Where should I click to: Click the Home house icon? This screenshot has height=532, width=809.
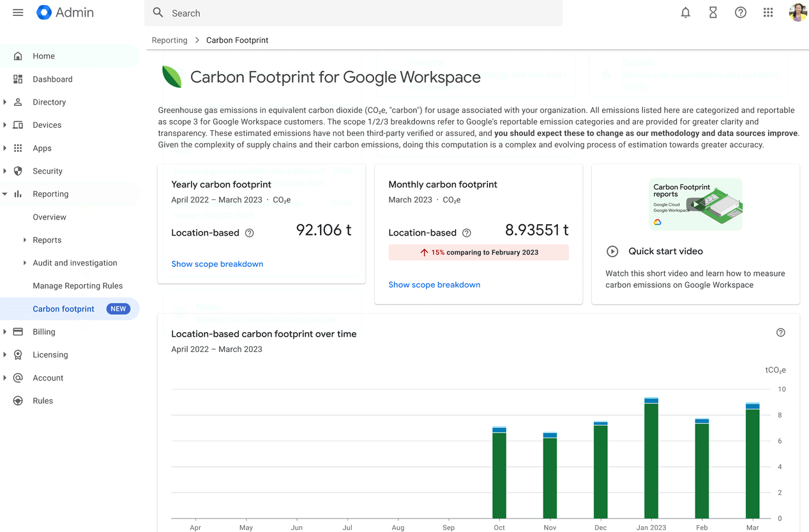(18, 56)
